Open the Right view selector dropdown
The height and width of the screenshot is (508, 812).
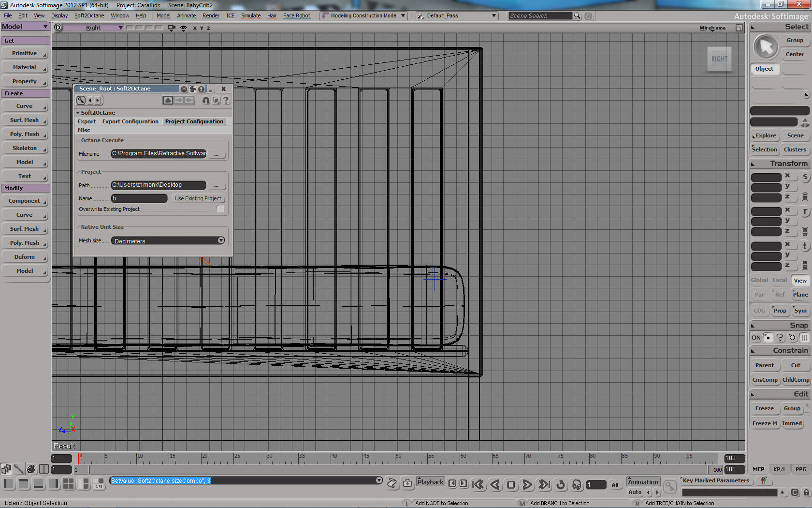click(x=94, y=28)
